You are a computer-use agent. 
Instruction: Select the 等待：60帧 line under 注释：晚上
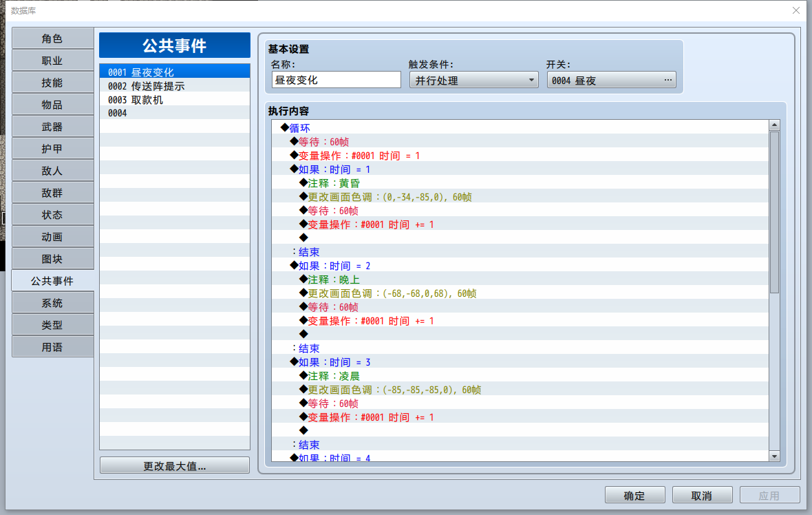click(520, 306)
